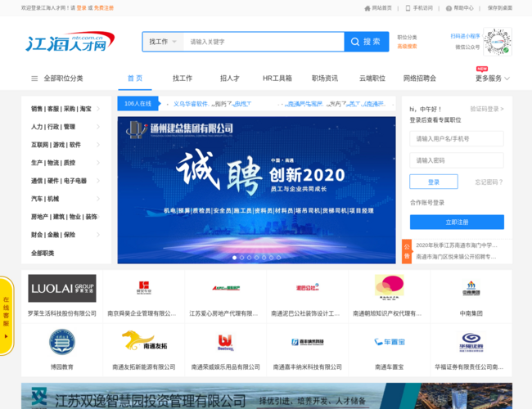This screenshot has width=532, height=409.
Task: Click the 登录 button in login panel
Action: click(x=434, y=182)
